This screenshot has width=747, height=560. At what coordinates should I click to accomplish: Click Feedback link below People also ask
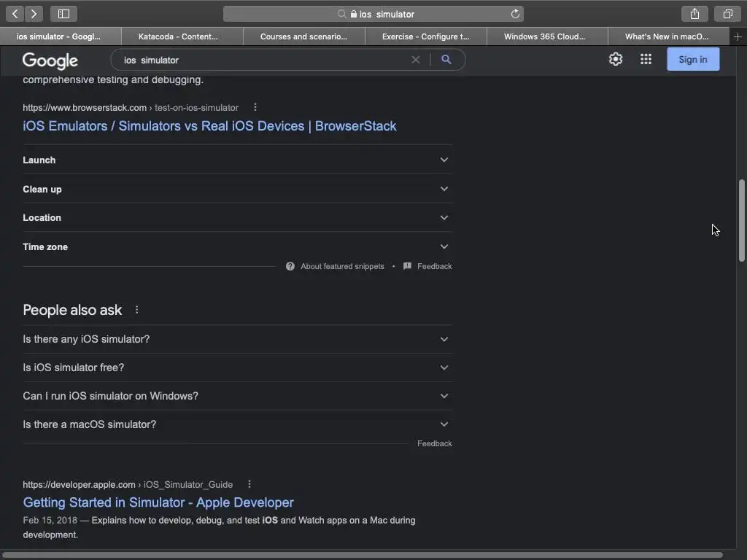(435, 443)
